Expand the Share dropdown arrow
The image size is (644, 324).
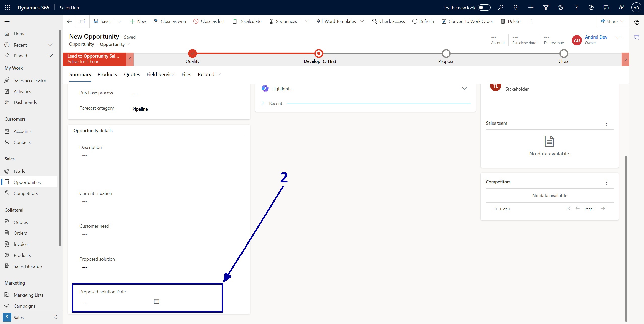pyautogui.click(x=622, y=21)
